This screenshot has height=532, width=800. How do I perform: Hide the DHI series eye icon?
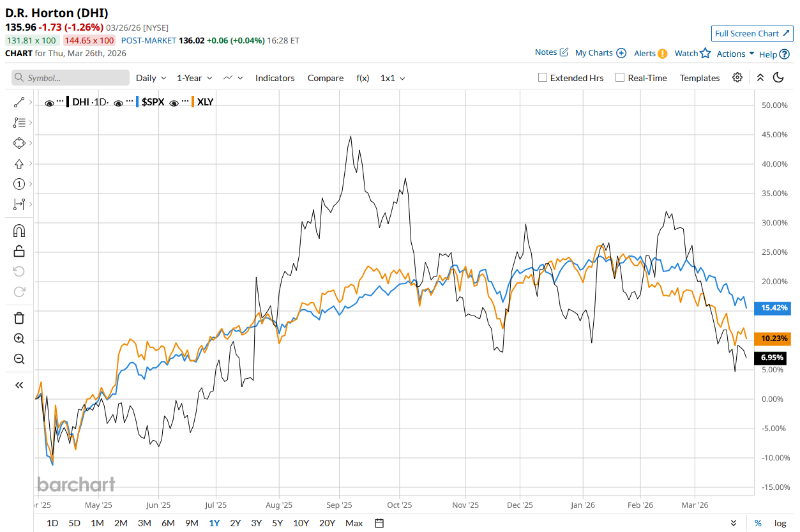point(49,102)
